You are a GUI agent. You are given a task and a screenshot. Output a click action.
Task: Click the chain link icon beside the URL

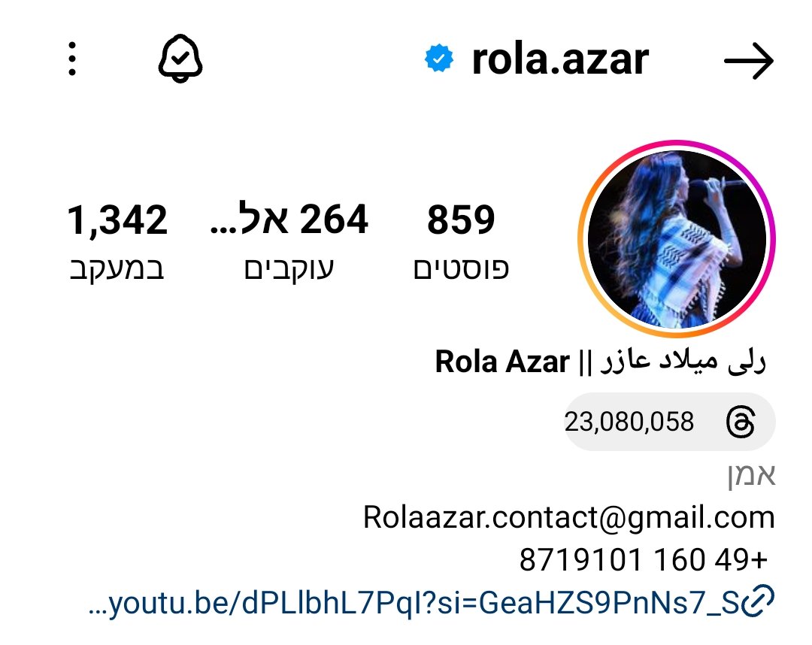(x=758, y=601)
